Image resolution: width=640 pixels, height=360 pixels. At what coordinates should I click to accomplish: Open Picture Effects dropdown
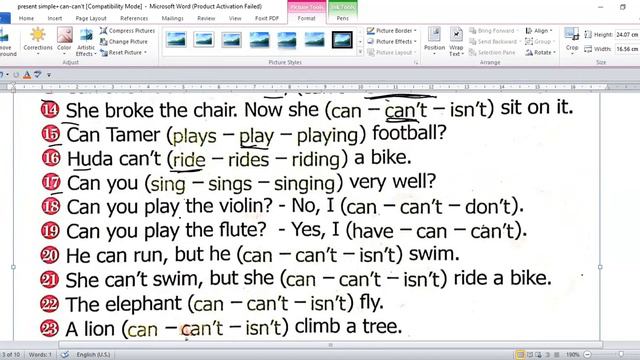(392, 42)
